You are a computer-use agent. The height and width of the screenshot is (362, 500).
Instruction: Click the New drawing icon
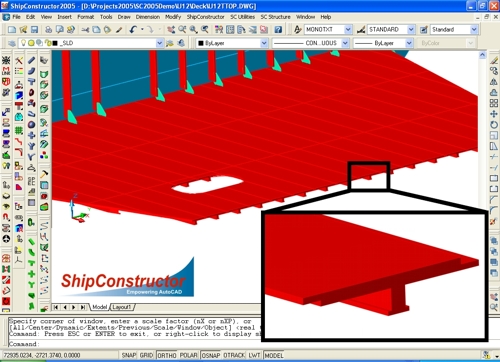(x=12, y=30)
